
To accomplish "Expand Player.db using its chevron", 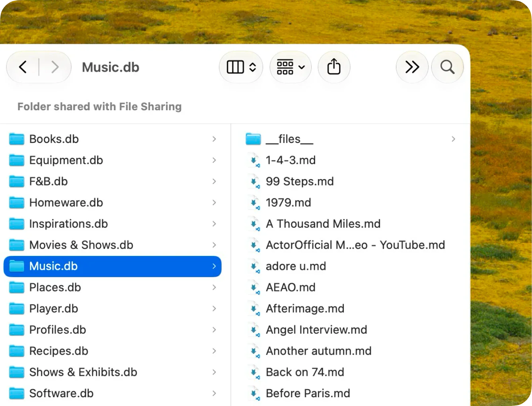I will [x=214, y=308].
